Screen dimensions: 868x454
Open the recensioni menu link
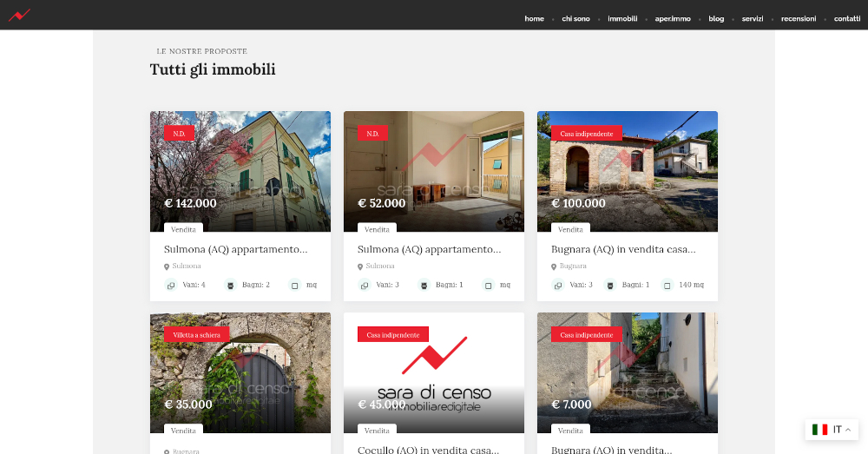pos(799,19)
